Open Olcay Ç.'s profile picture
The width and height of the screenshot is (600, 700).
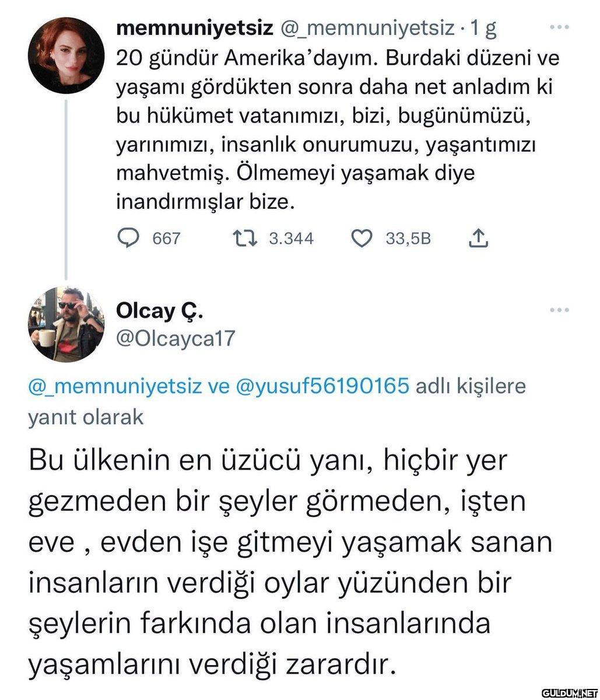point(66,324)
